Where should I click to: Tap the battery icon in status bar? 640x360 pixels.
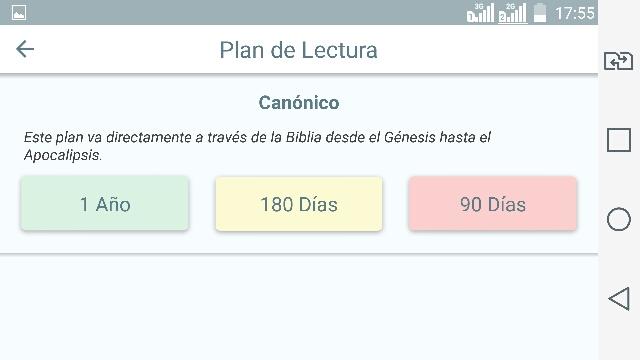(x=540, y=13)
